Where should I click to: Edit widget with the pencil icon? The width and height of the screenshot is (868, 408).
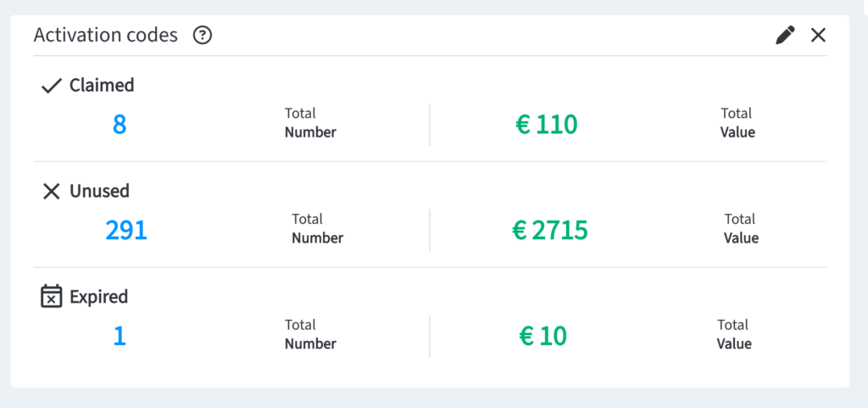[x=785, y=36]
